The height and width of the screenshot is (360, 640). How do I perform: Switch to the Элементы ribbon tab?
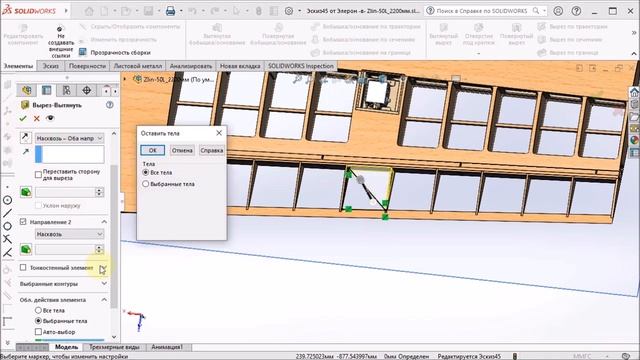pos(18,66)
